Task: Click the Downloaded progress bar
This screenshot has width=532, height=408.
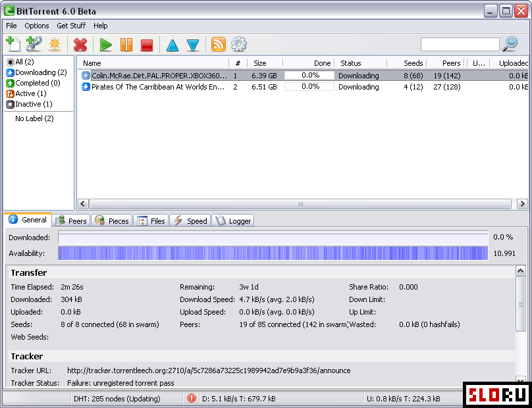Action: [273, 238]
